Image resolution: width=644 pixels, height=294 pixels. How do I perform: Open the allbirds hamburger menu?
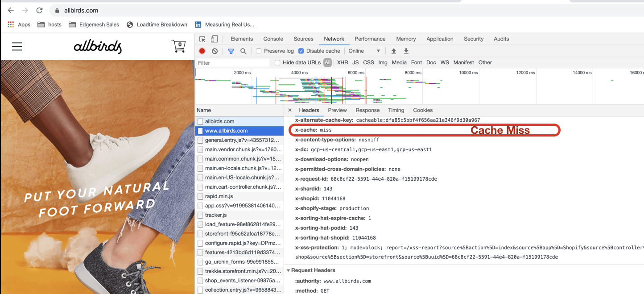click(17, 46)
